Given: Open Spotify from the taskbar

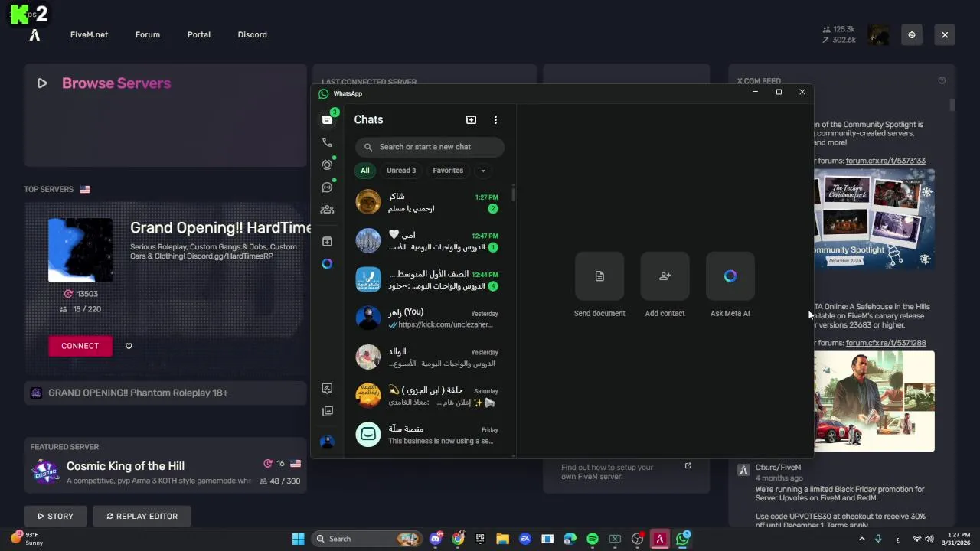Looking at the screenshot, I should pos(593,539).
